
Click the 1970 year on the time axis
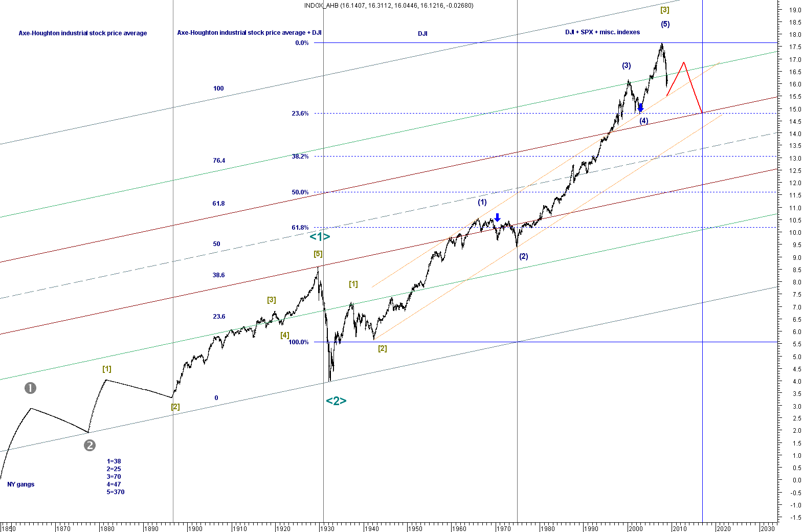(x=503, y=528)
